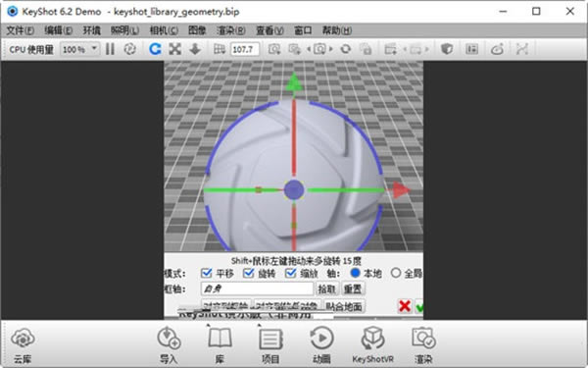
Task: Open the geometry view cube icon
Action: pyautogui.click(x=447, y=49)
